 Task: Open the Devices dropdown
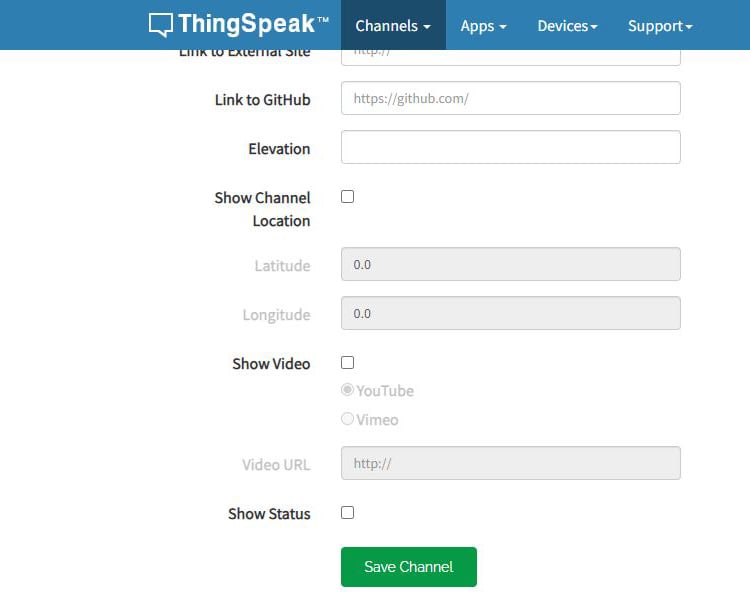[x=567, y=26]
